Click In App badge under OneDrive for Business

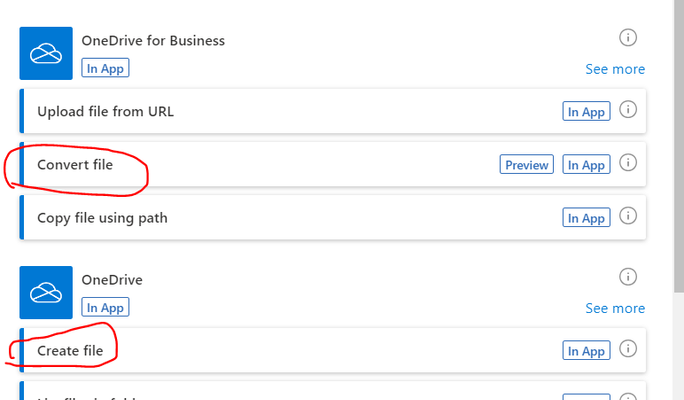click(x=106, y=68)
